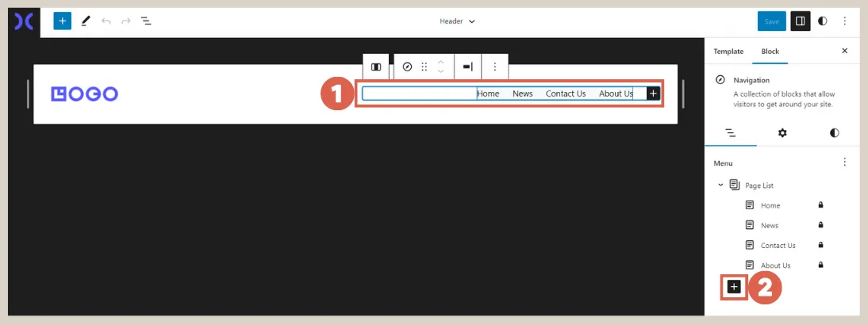Move block up using the up chevron
The height and width of the screenshot is (325, 868).
pyautogui.click(x=440, y=62)
